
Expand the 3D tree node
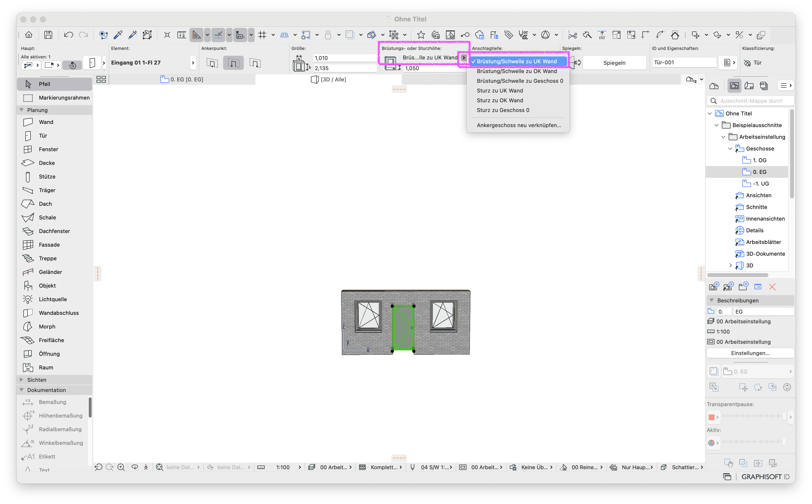[x=730, y=266]
